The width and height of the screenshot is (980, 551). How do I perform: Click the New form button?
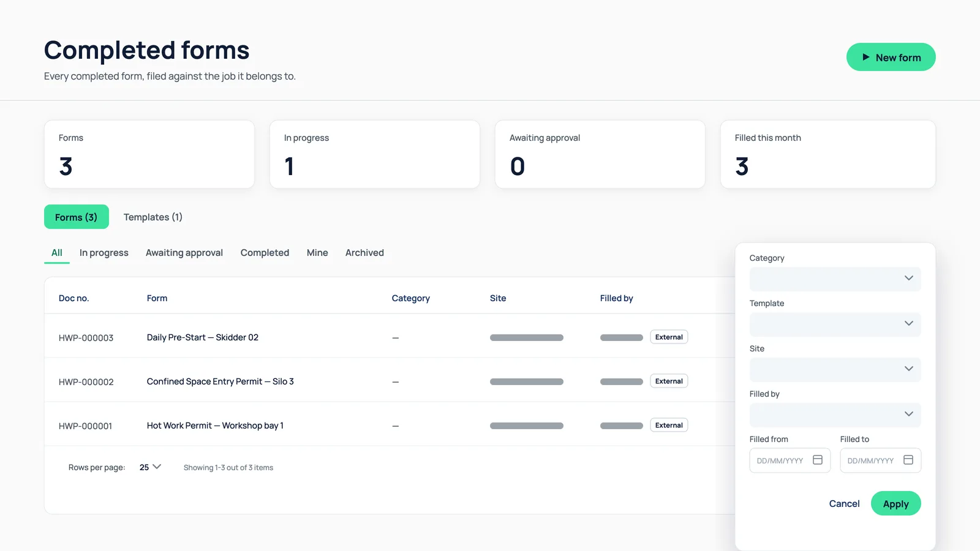point(891,57)
